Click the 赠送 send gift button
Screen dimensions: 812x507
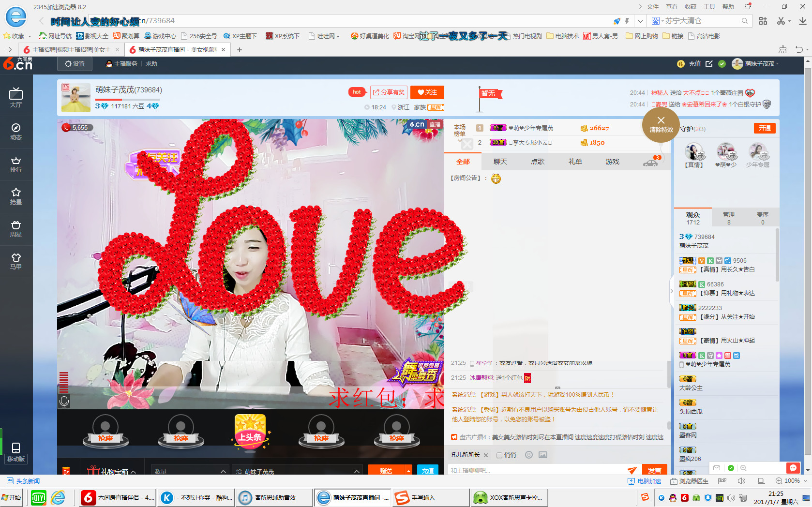[386, 471]
